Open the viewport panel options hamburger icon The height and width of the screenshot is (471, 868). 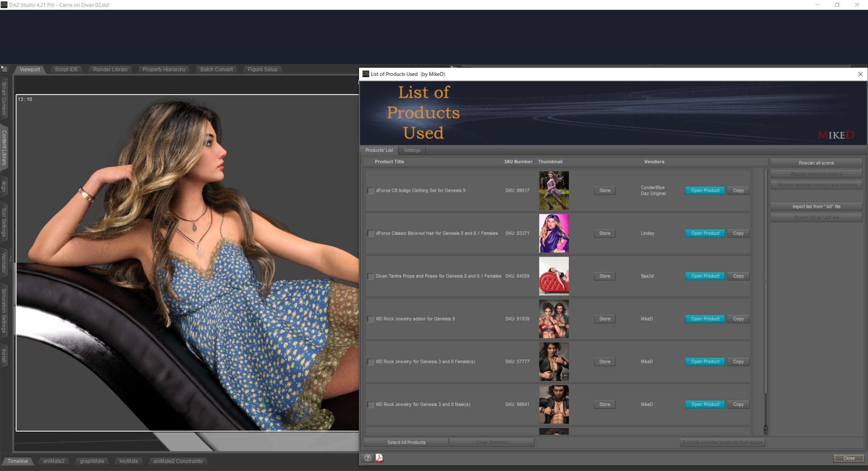coord(4,69)
